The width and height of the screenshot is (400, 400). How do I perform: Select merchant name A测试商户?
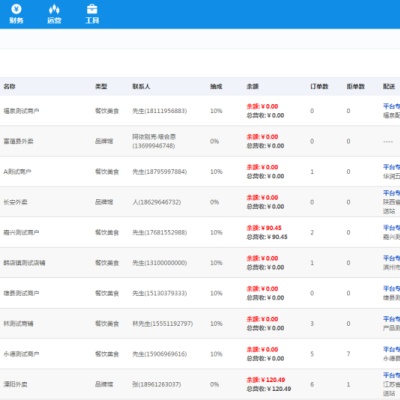(17, 172)
